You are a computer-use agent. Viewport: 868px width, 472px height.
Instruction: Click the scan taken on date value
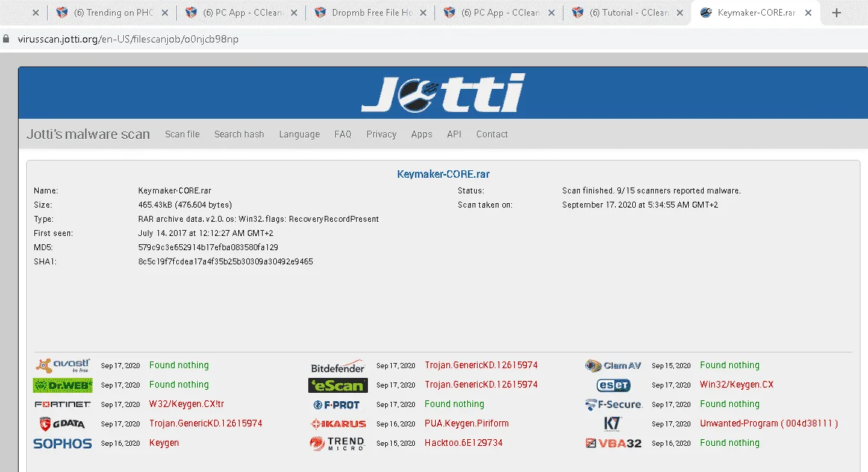pos(640,205)
